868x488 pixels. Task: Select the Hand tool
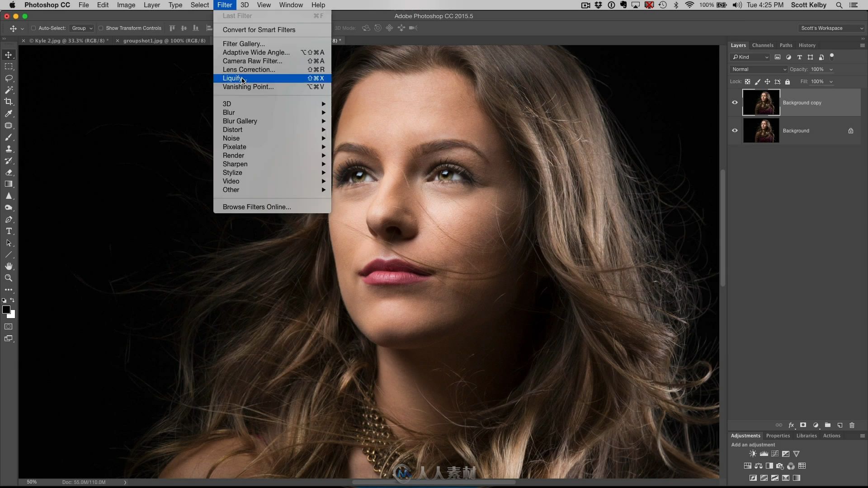9,267
